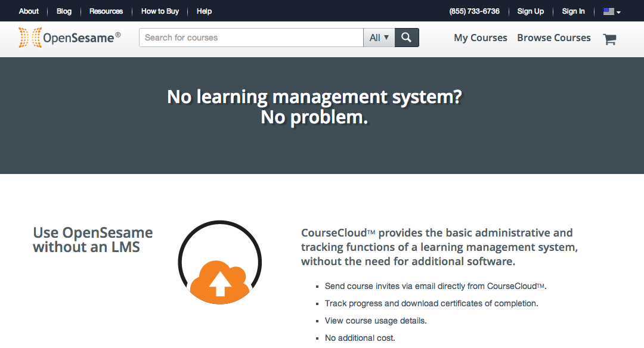Open the Resources menu
The image size is (644, 348).
(x=106, y=11)
